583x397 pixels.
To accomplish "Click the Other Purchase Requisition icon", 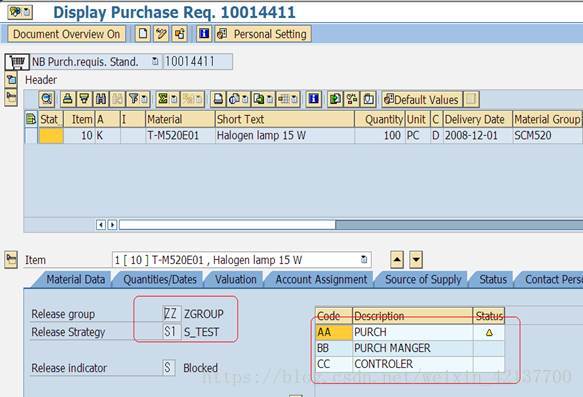I will (x=180, y=34).
